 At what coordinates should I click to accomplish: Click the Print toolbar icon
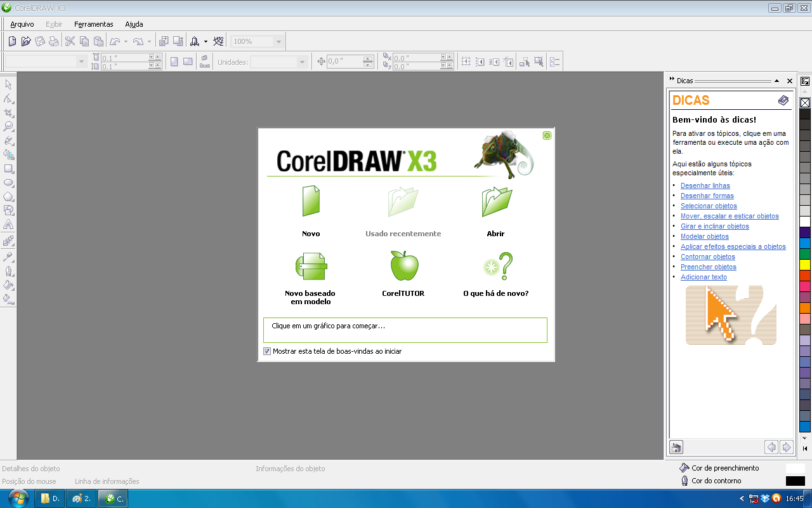click(54, 41)
